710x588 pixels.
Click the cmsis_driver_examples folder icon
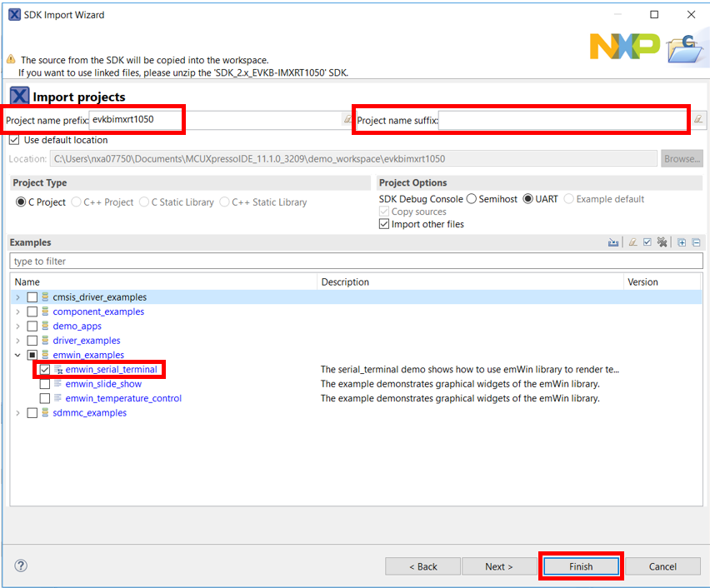[45, 297]
